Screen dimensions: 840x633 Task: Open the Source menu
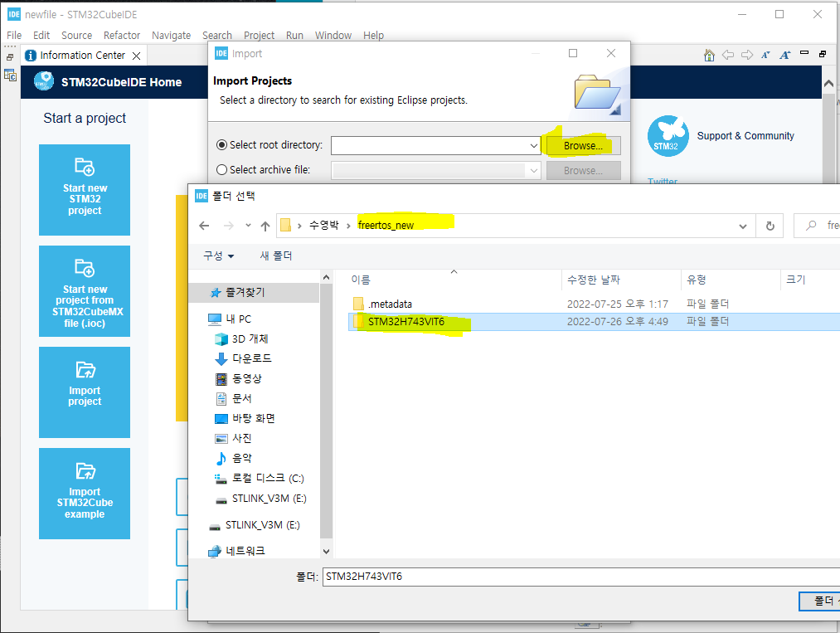click(76, 36)
